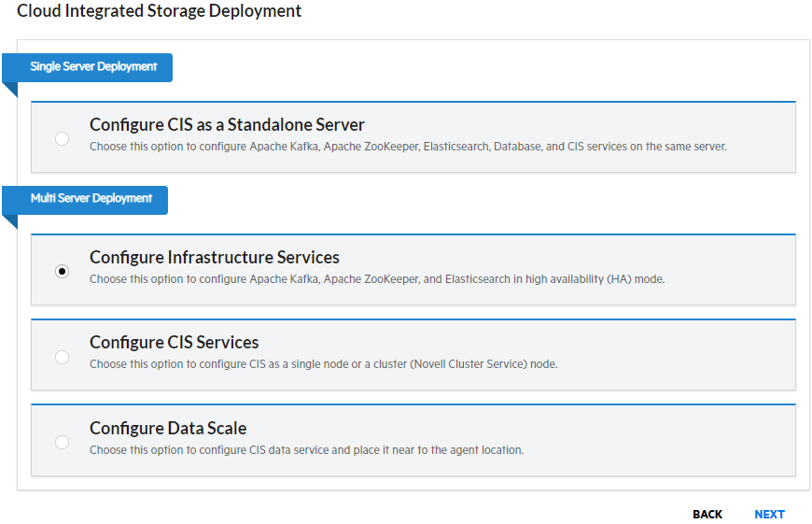Click the CIS data service agent location description

[x=306, y=450]
